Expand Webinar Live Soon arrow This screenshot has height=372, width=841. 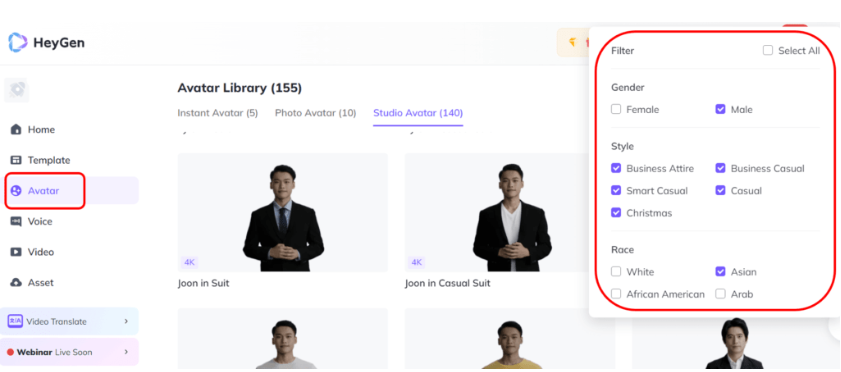[x=126, y=352]
